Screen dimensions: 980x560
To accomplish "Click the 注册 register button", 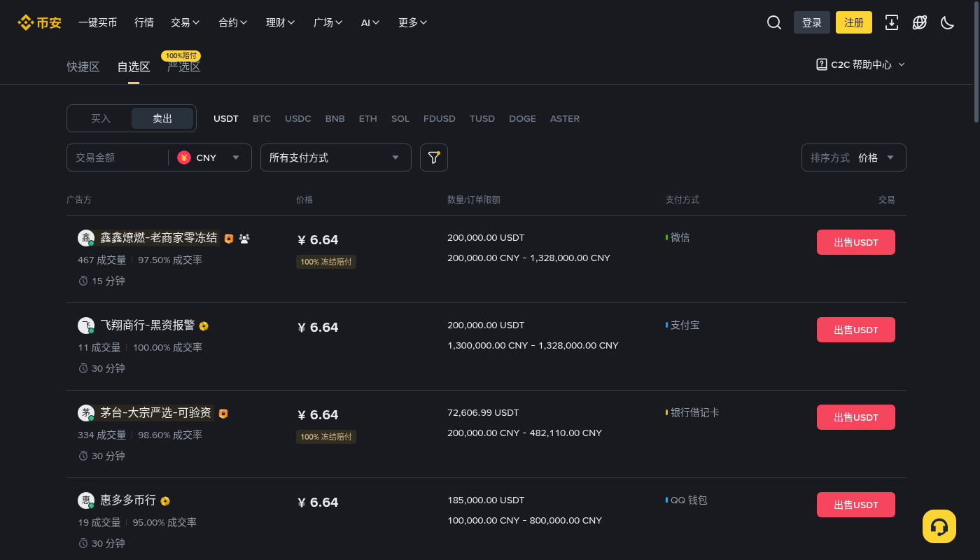I will [x=854, y=22].
